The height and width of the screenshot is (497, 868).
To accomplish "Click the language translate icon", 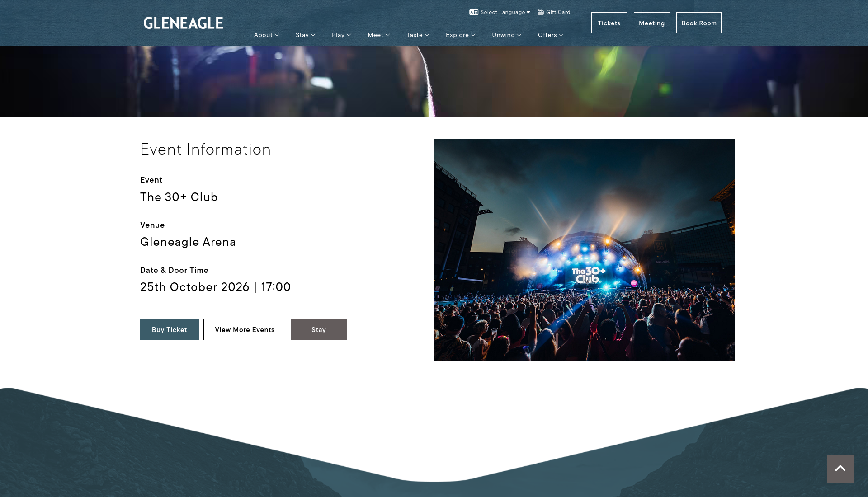I will [x=473, y=12].
